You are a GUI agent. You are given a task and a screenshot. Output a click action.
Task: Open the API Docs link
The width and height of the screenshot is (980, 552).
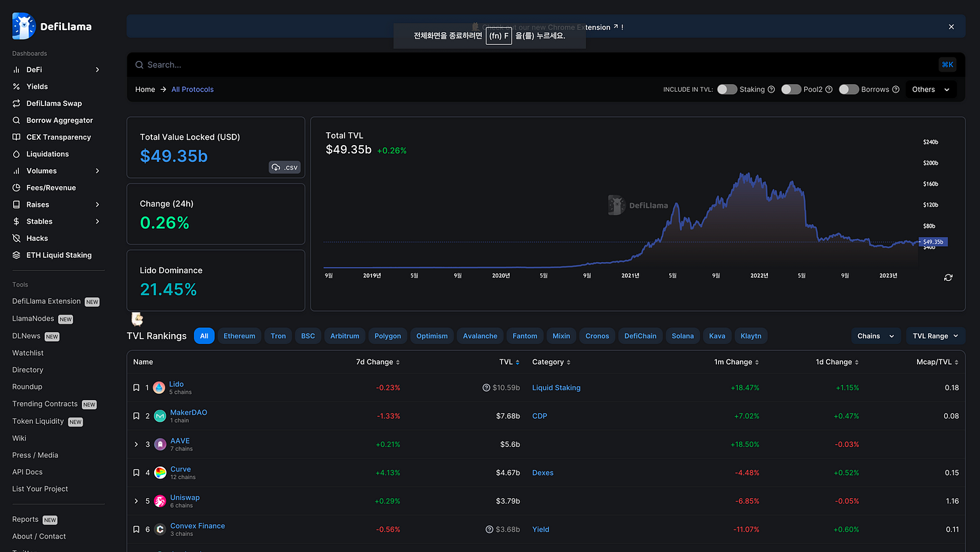click(x=27, y=472)
